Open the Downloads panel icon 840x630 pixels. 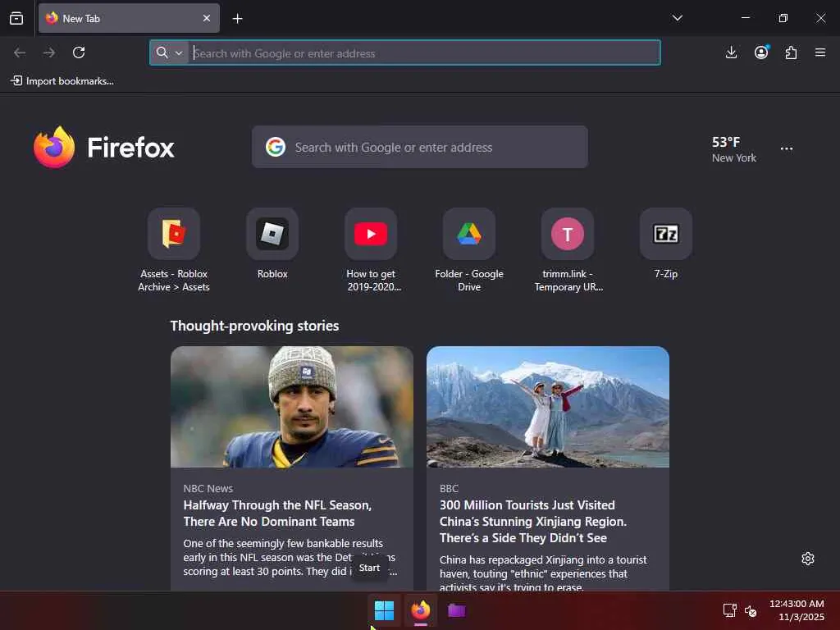coord(731,52)
